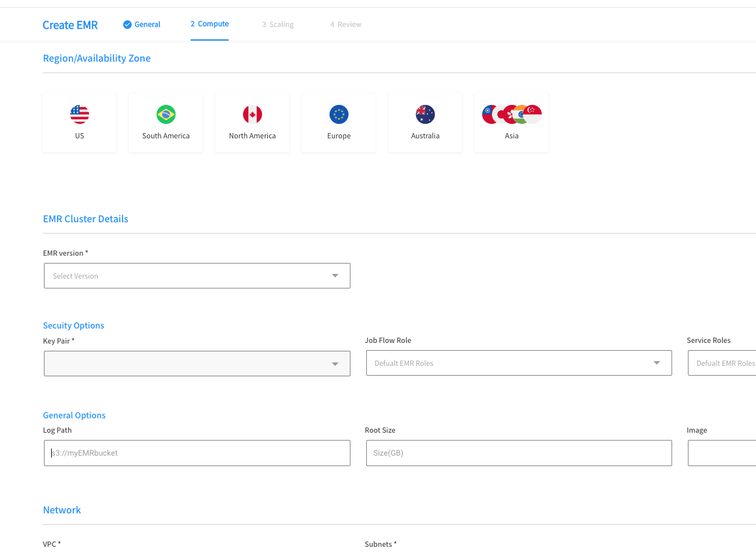
Task: Go to the Scaling step tab
Action: coord(278,25)
